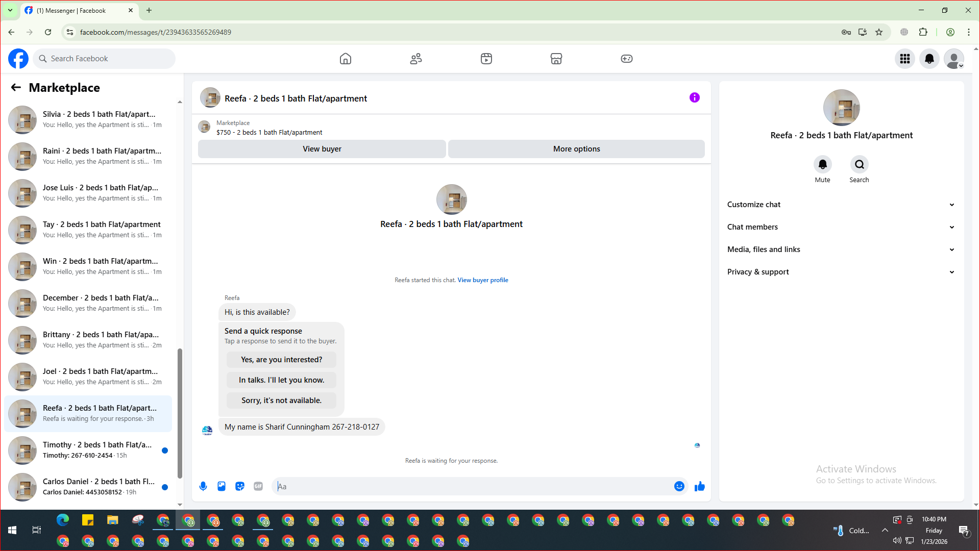
Task: Open the emoji picker in message box
Action: coord(679,486)
